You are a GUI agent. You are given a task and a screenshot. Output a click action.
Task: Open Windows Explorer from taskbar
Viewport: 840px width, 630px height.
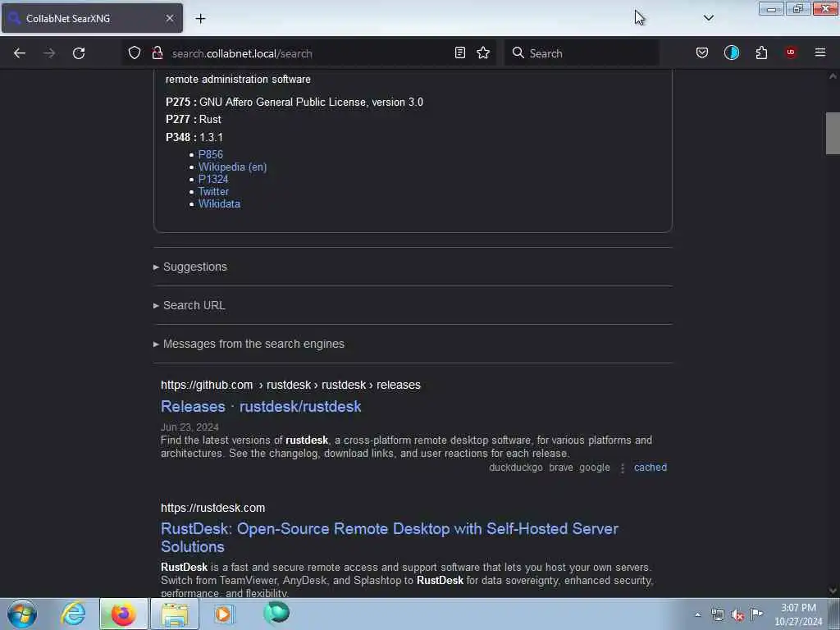pyautogui.click(x=175, y=614)
